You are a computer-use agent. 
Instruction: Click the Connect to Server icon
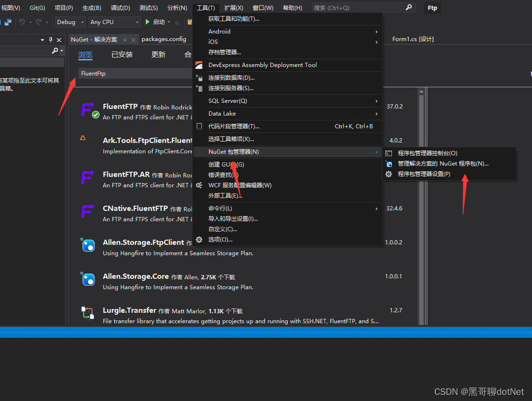coord(199,88)
